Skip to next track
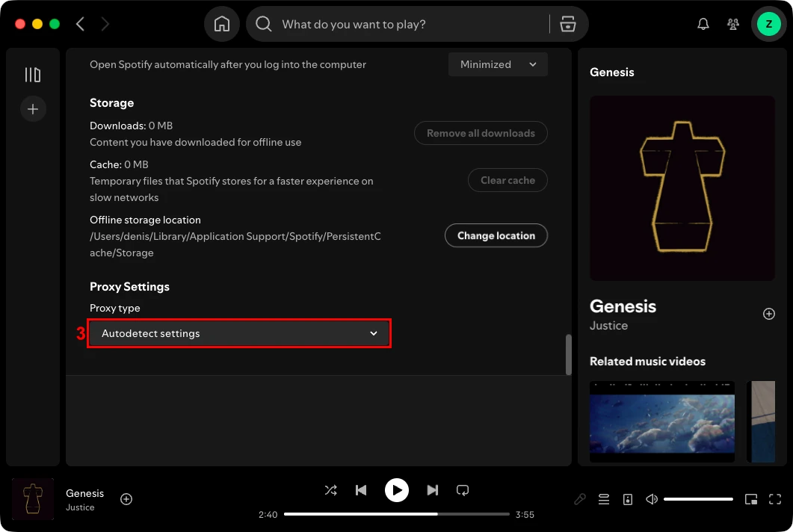Viewport: 793px width, 532px height. (433, 490)
